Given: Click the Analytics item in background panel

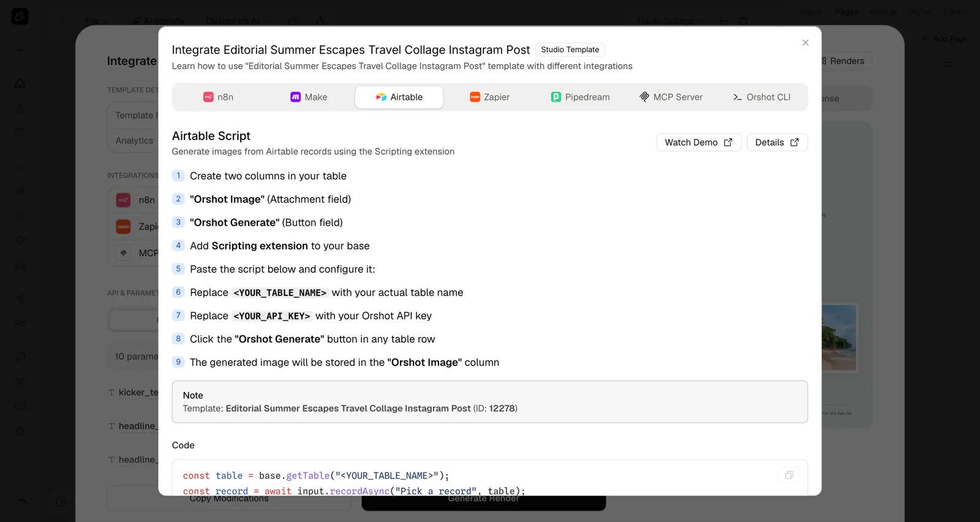Looking at the screenshot, I should click(134, 141).
